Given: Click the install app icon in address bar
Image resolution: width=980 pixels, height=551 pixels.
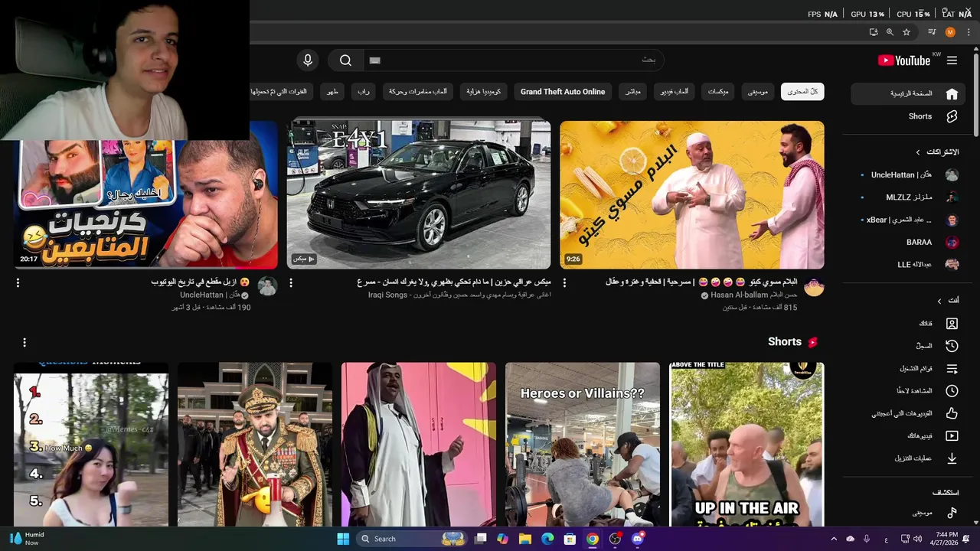Looking at the screenshot, I should [874, 32].
